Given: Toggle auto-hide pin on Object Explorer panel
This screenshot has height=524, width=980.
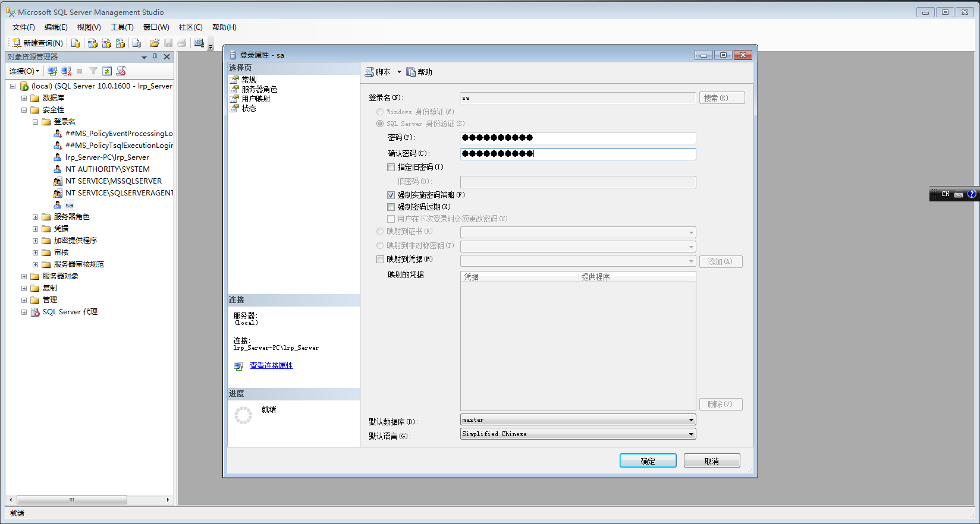Looking at the screenshot, I should pyautogui.click(x=155, y=57).
